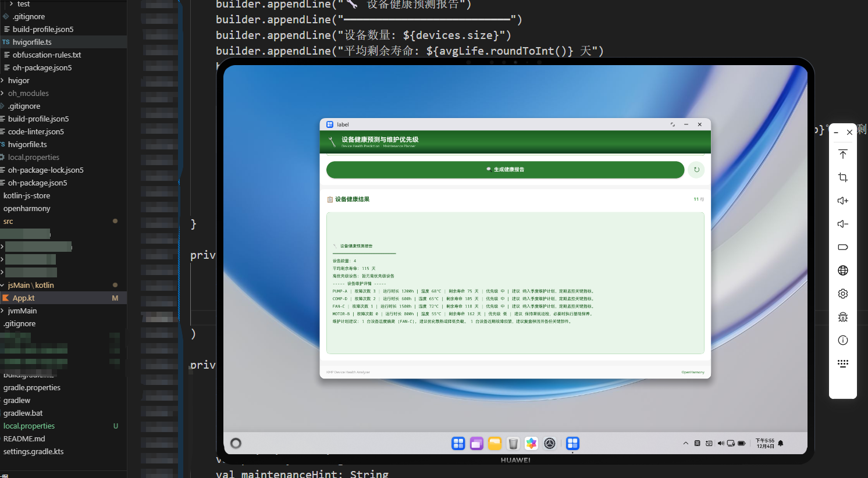Screen dimensions: 868x478
Task: Click the keyboard list icon in tray
Action: click(x=709, y=443)
